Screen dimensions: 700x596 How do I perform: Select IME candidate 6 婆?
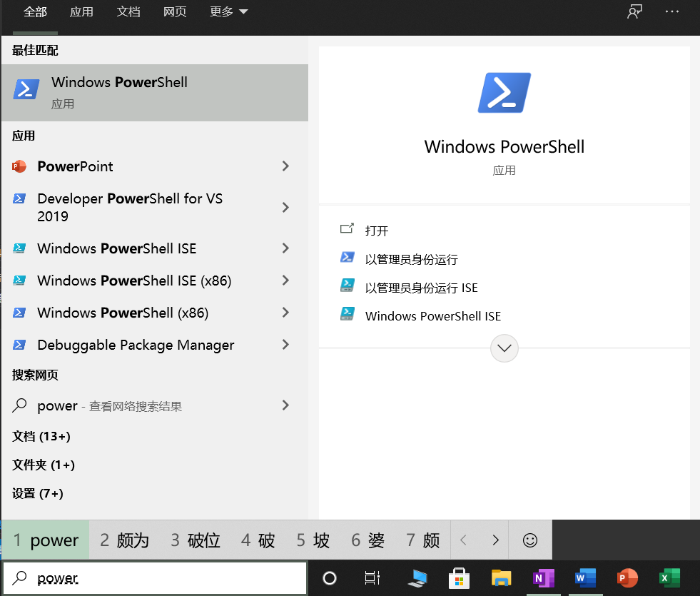pos(368,540)
